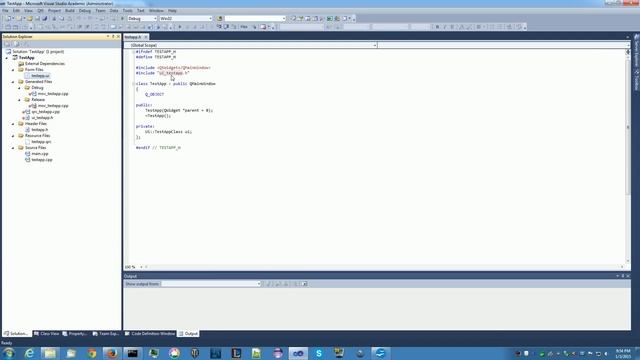Toggle word wrap in Output toolbar
The height and width of the screenshot is (360, 640).
pos(304,284)
